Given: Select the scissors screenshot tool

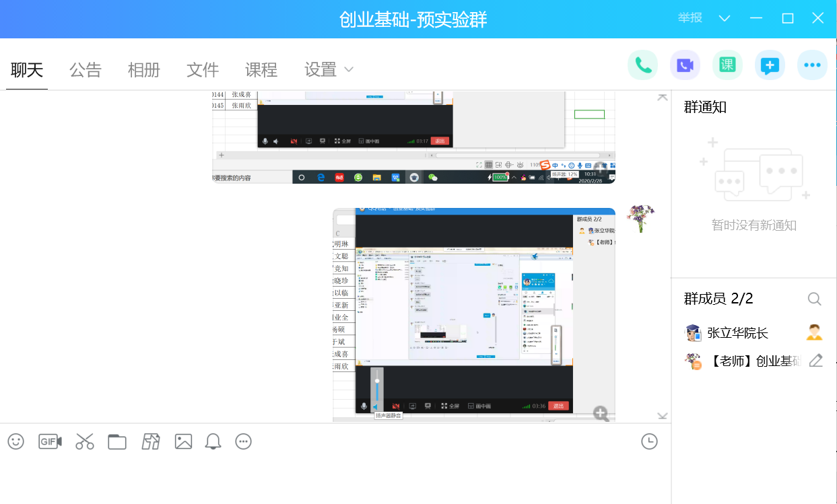Looking at the screenshot, I should 85,441.
